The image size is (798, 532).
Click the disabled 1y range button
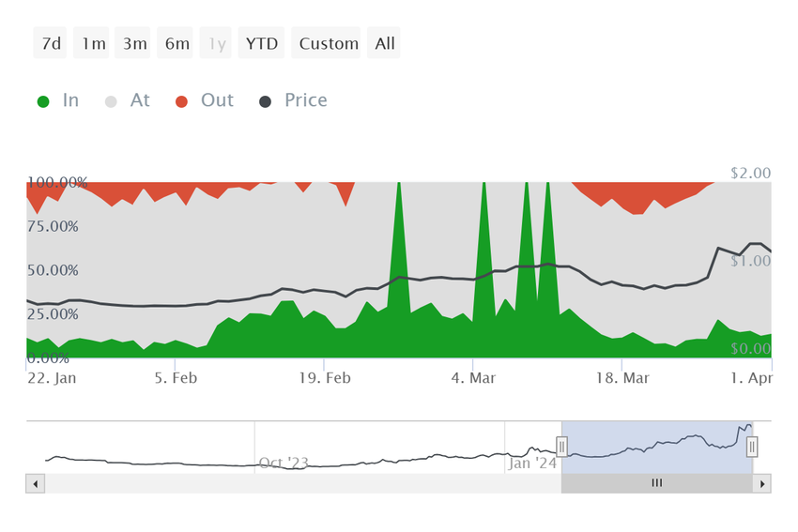tap(215, 43)
